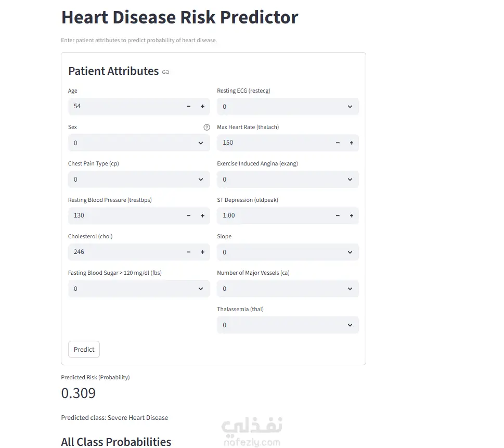Screen dimensions: 504x448
Task: Decrease Age with the minus icon
Action: pyautogui.click(x=189, y=106)
